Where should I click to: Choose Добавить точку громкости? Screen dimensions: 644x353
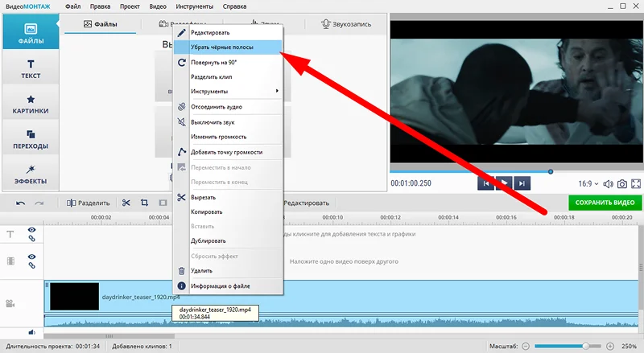pyautogui.click(x=229, y=152)
